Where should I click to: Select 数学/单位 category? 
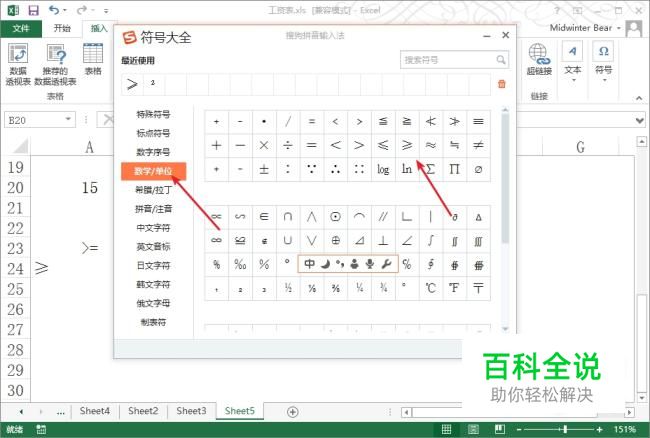(153, 171)
